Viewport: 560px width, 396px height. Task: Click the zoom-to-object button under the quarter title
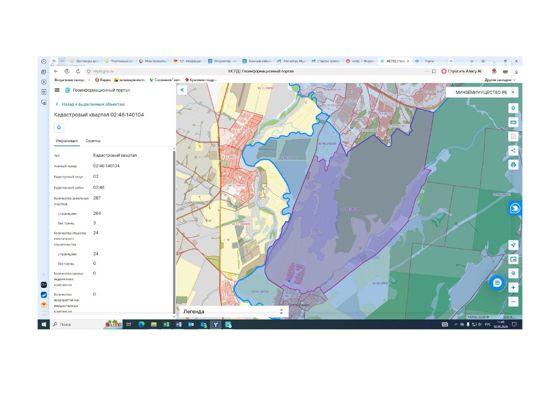[59, 127]
